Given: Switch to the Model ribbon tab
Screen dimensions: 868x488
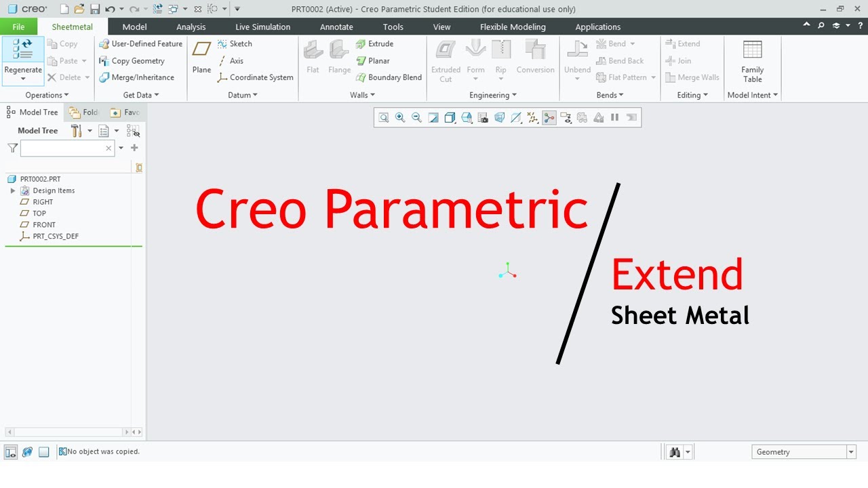Looking at the screenshot, I should pos(134,27).
